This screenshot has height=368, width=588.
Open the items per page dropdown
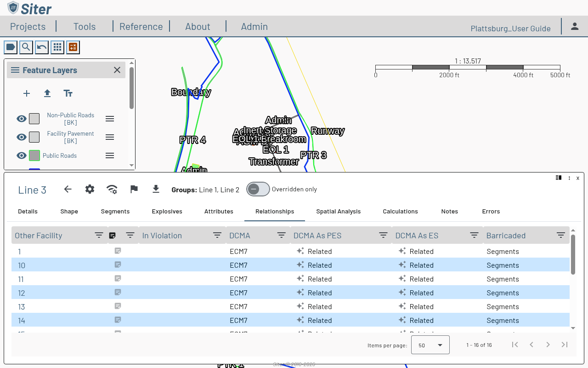pos(430,345)
